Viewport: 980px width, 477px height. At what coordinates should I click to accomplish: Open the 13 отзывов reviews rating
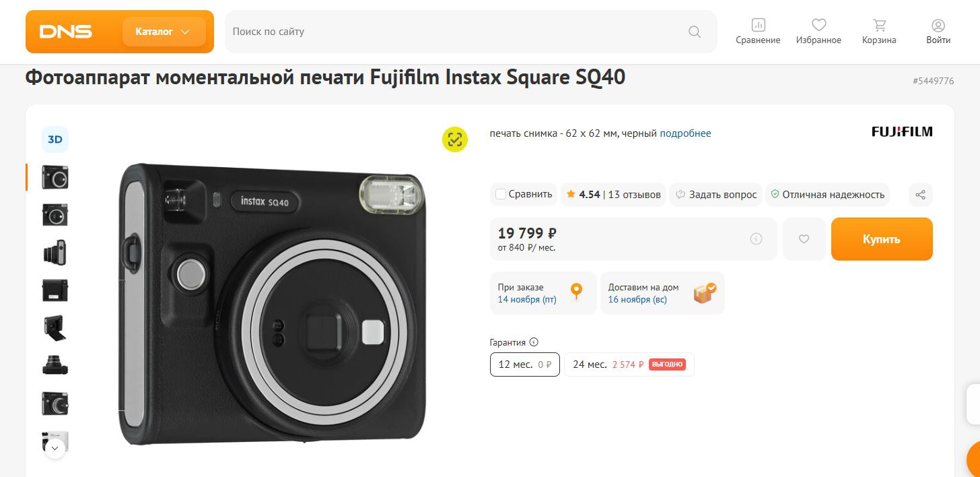click(x=613, y=195)
